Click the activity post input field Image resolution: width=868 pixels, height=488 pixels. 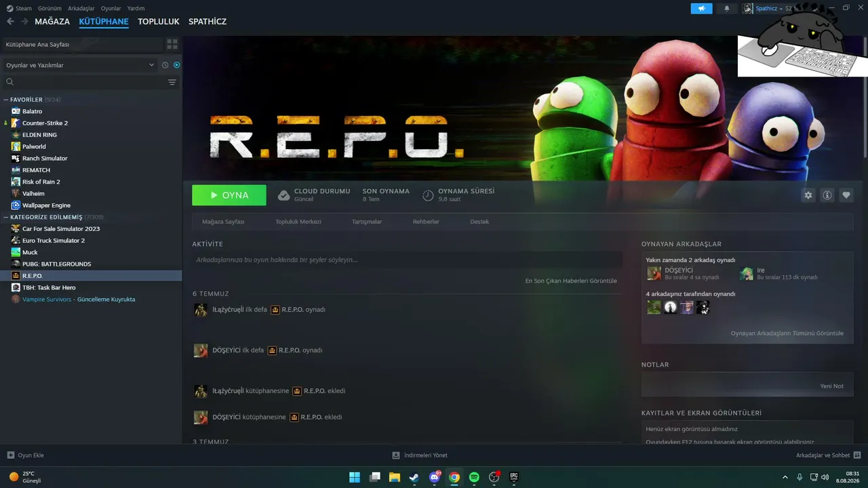[407, 260]
